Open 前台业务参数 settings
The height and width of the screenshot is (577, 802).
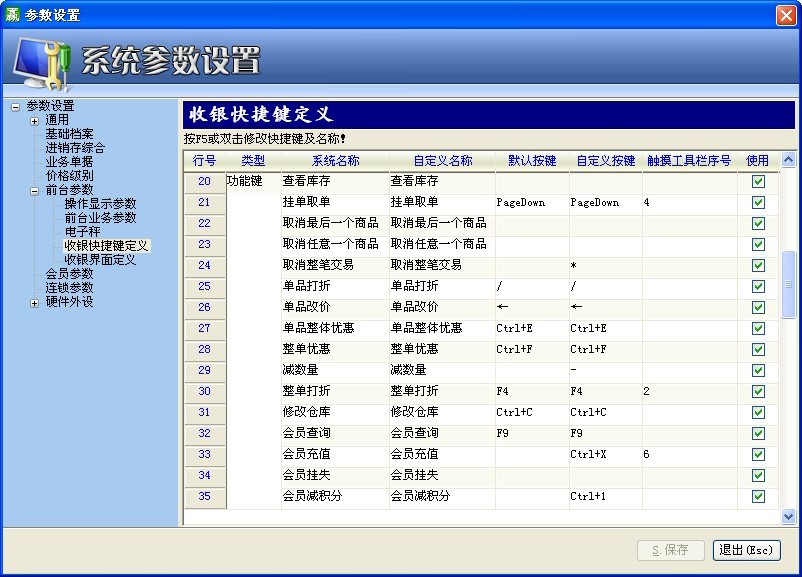click(x=100, y=217)
